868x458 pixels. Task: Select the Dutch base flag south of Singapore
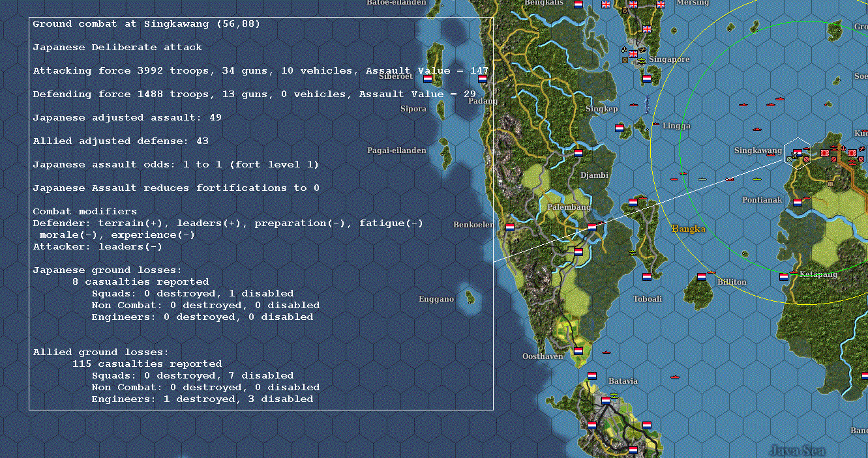point(647,79)
